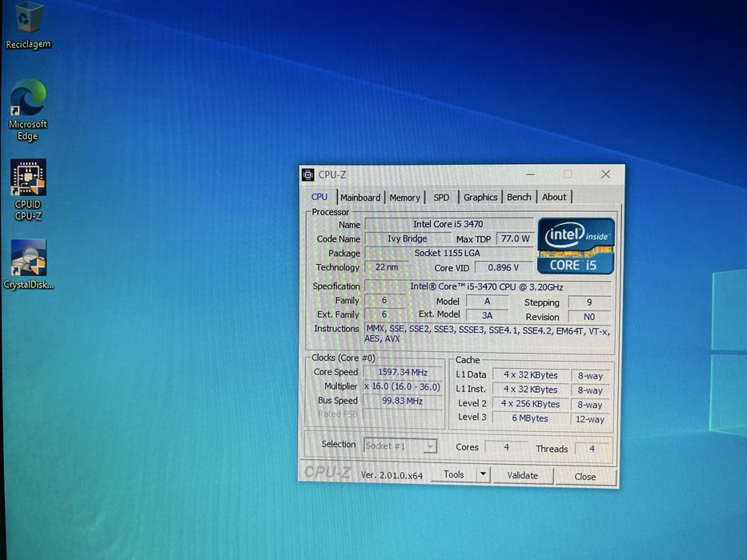Click the CPU-Z title bar app icon
The height and width of the screenshot is (560, 747).
(x=308, y=174)
